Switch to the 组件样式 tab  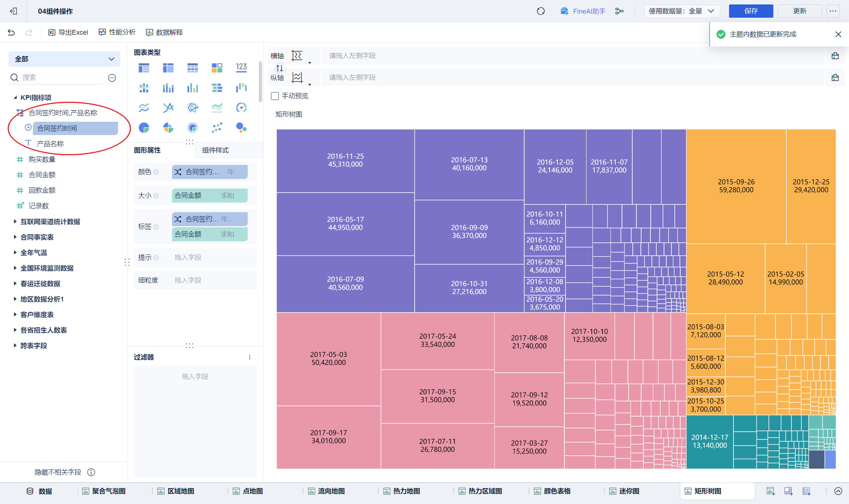[216, 150]
